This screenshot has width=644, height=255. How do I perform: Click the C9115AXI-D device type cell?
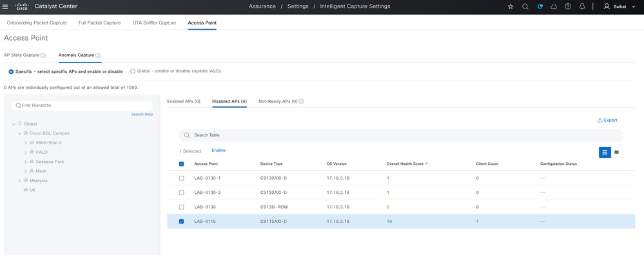pos(273,222)
